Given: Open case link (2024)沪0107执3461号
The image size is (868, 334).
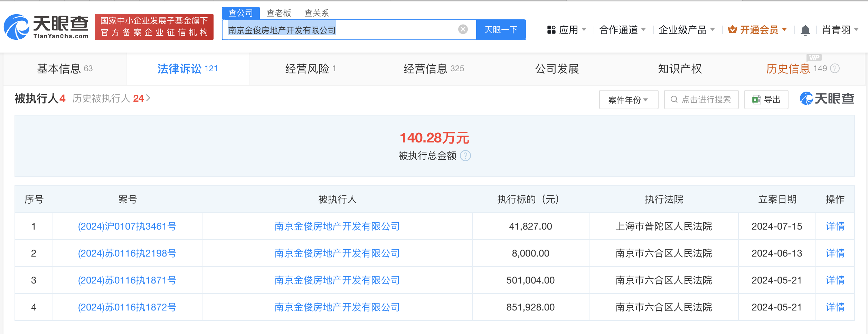Looking at the screenshot, I should (127, 226).
